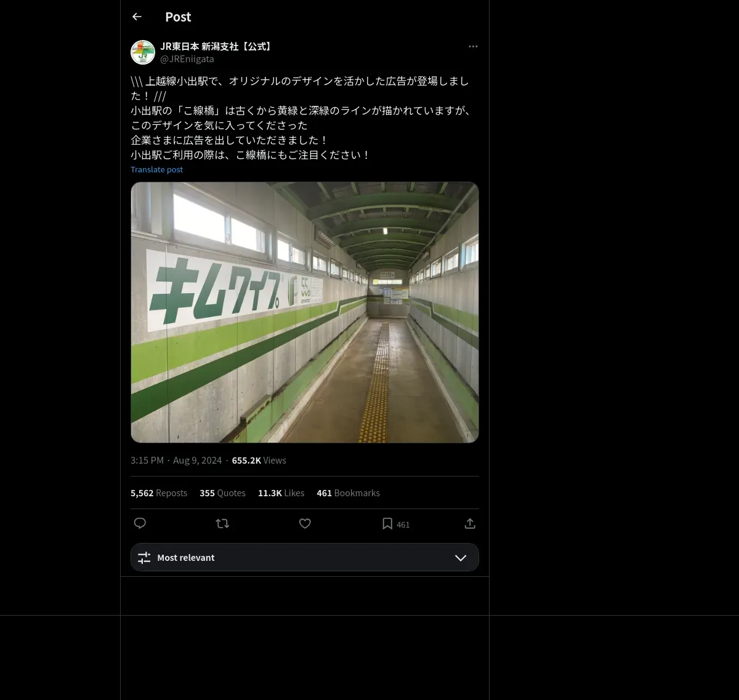The width and height of the screenshot is (739, 700).
Task: View the 5,562 Reposts list
Action: pyautogui.click(x=159, y=493)
